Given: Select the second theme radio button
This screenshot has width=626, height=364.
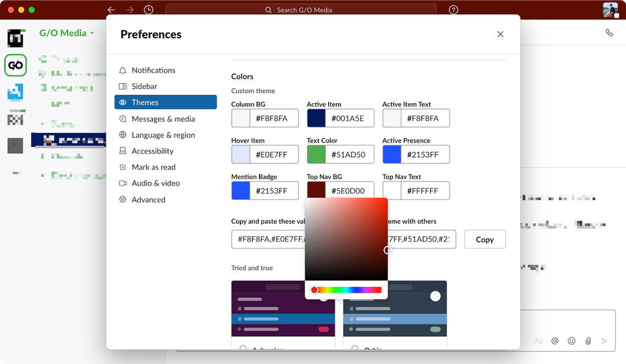Looking at the screenshot, I should [355, 348].
